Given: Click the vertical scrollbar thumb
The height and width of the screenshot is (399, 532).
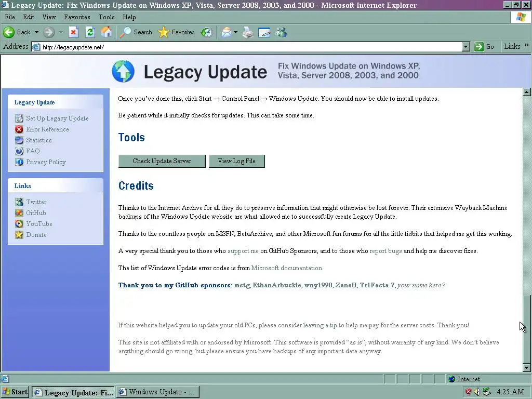Looking at the screenshot, I should tap(527, 329).
